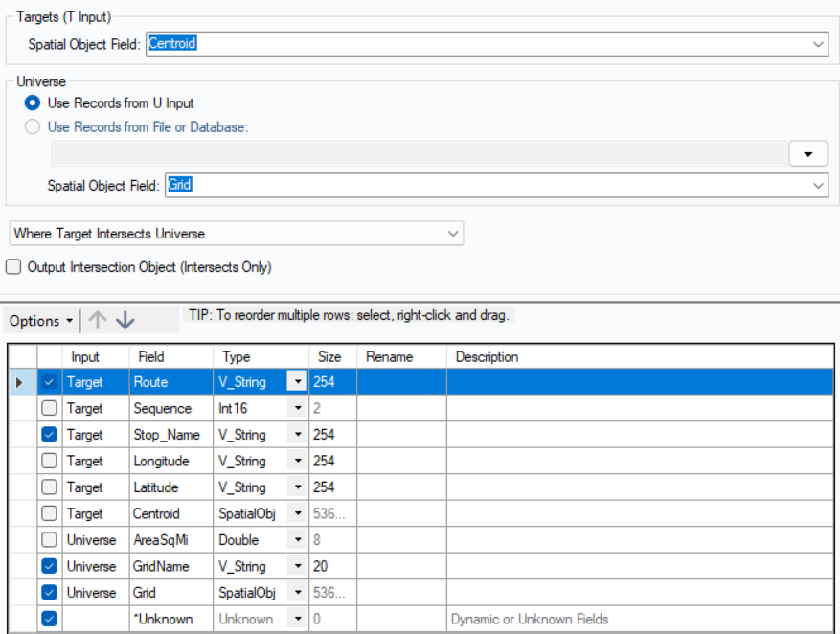Image resolution: width=840 pixels, height=634 pixels.
Task: Select the Longitude field name cell
Action: coord(170,461)
